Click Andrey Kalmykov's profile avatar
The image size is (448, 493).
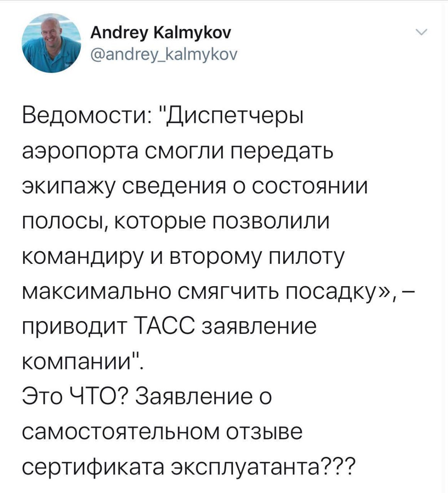[x=51, y=42]
